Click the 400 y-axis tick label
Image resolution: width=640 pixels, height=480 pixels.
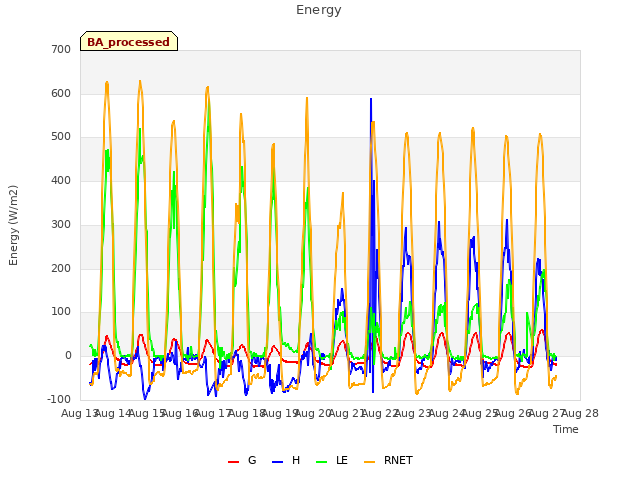[61, 180]
